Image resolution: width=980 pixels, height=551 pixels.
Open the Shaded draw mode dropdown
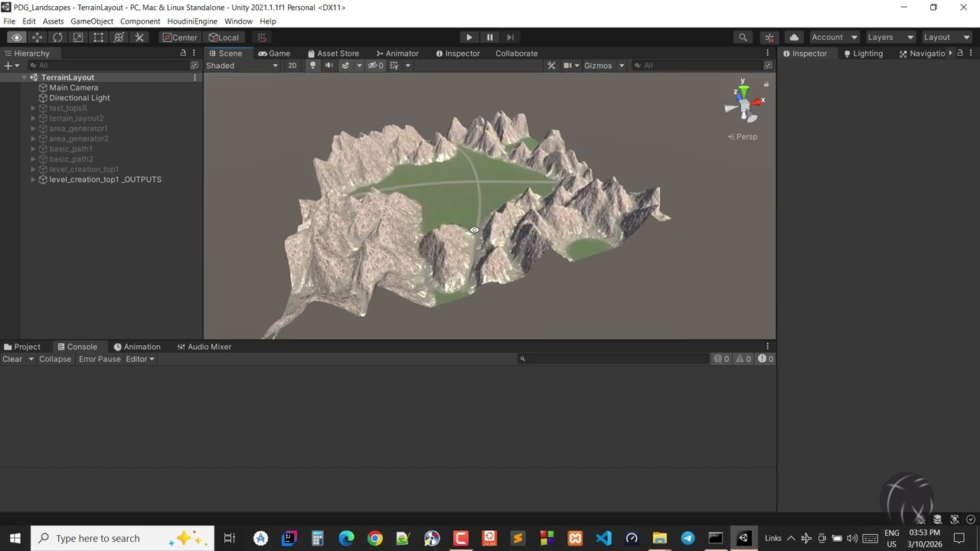242,66
